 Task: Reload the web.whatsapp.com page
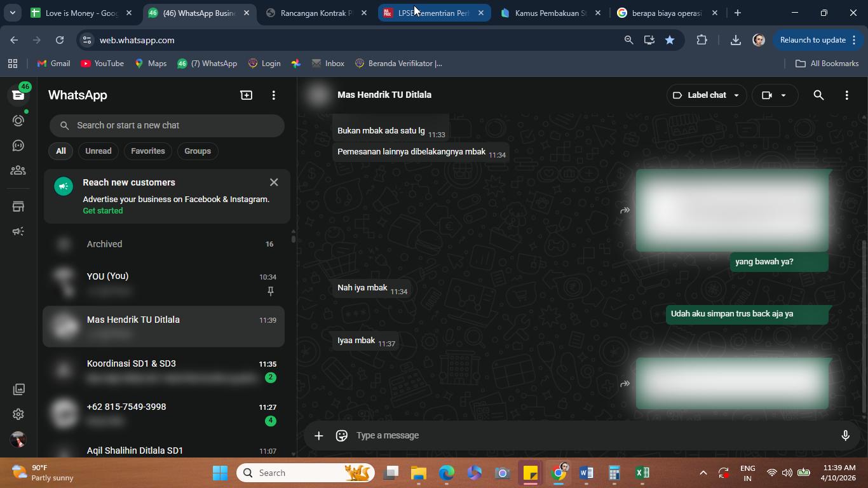coord(60,40)
